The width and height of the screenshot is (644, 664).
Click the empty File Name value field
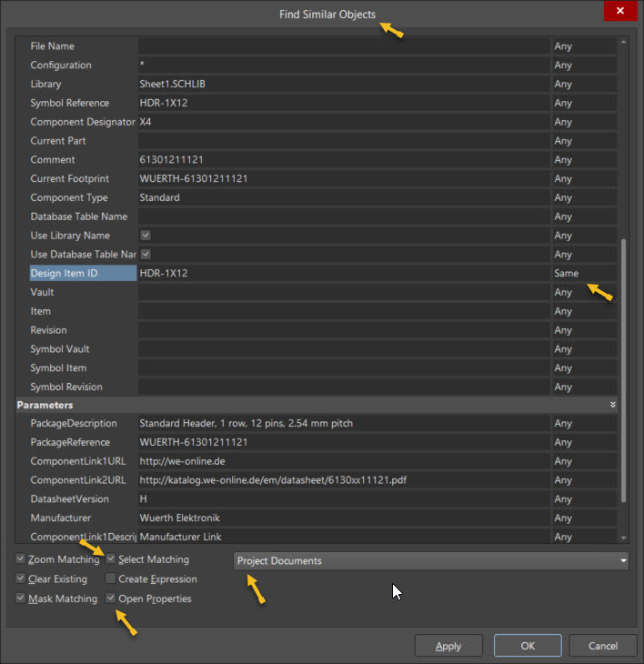tap(344, 46)
